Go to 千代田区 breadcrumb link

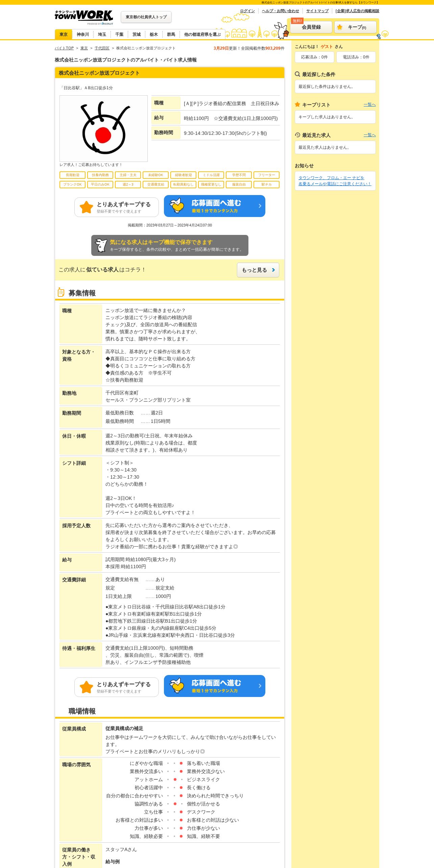point(102,48)
